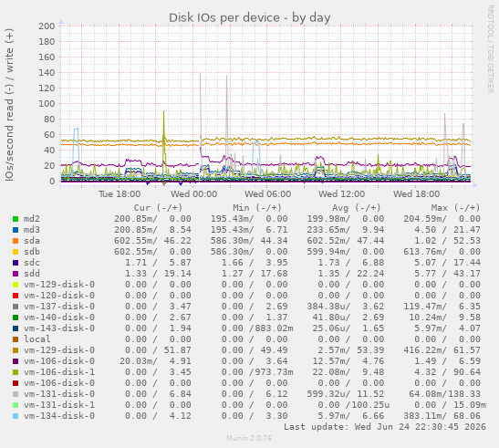499x448 pixels.
Task: Select the sda legend label
Action: [x=32, y=241]
